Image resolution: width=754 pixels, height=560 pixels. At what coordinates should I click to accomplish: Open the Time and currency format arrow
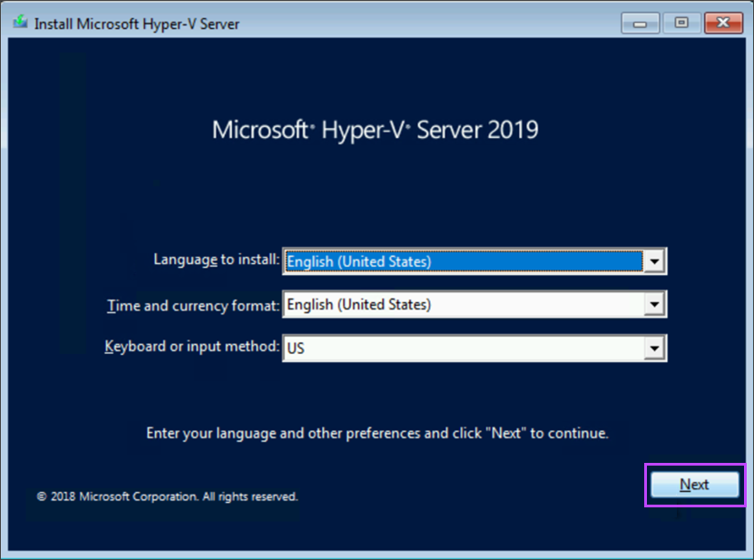pos(654,305)
